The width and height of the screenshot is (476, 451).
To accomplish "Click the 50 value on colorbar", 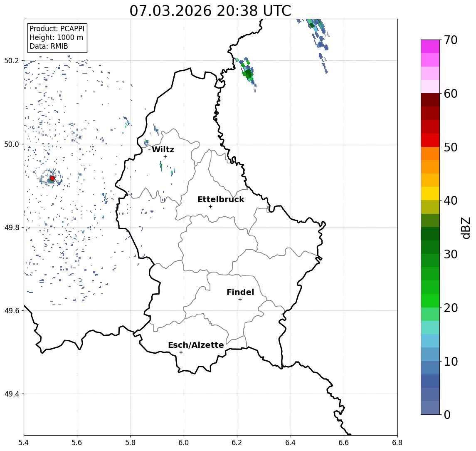I will tap(451, 147).
